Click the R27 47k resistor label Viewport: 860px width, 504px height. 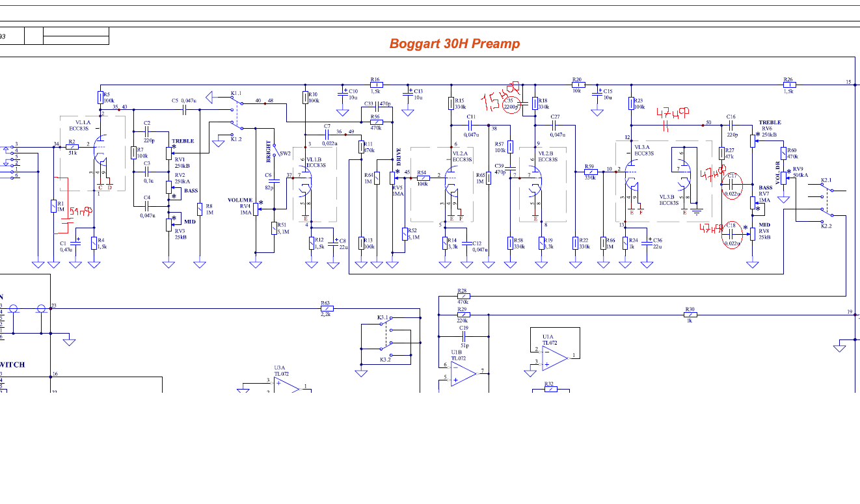pos(730,153)
